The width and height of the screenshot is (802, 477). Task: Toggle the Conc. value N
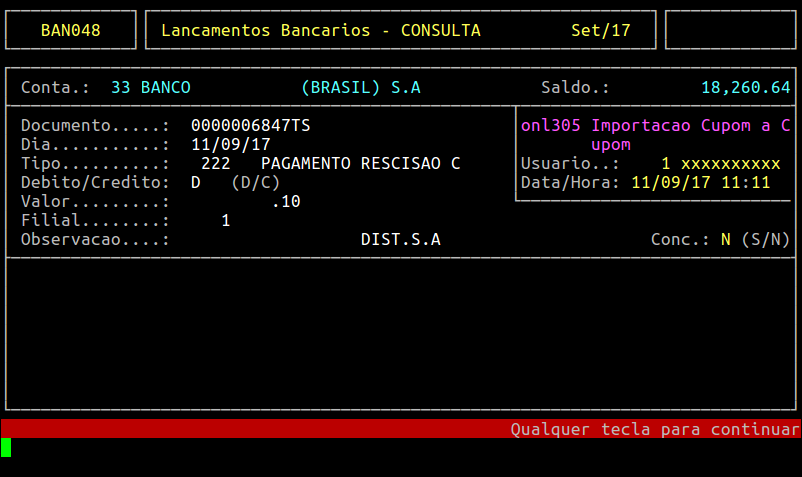[x=725, y=239]
